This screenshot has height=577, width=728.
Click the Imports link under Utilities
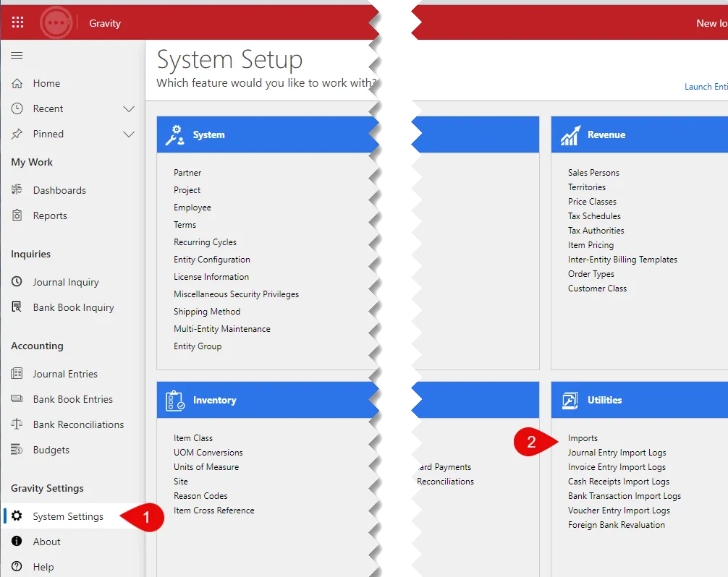click(x=583, y=438)
